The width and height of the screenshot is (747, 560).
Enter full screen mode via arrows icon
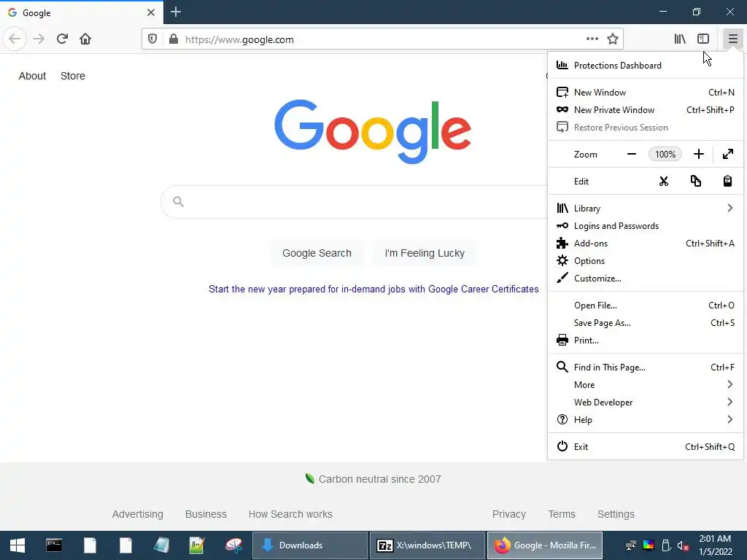click(728, 155)
